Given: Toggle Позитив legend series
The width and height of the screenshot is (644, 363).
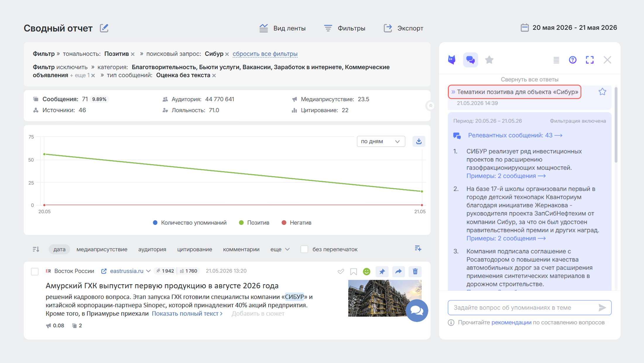Looking at the screenshot, I should tap(254, 223).
